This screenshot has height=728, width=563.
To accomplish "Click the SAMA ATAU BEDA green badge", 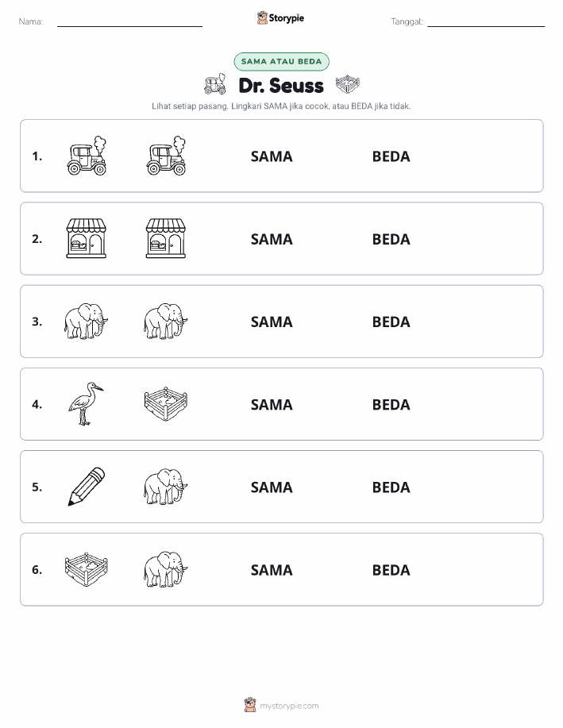I will click(281, 61).
